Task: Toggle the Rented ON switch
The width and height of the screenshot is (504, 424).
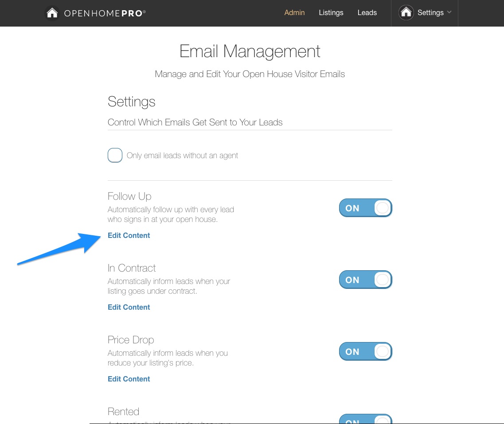Action: click(365, 419)
